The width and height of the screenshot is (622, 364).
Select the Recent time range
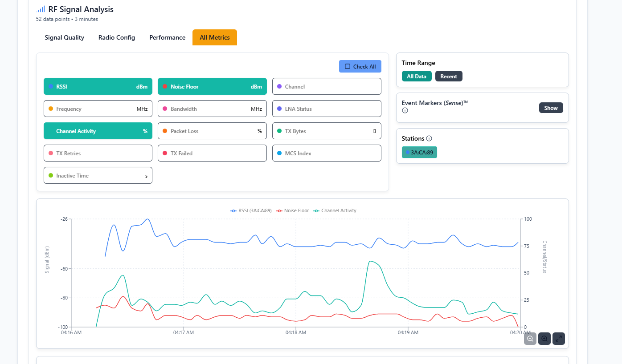[x=449, y=77]
